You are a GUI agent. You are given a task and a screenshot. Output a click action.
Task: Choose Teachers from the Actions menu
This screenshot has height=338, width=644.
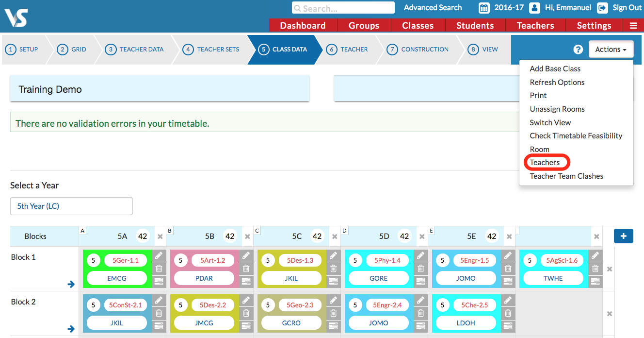click(x=546, y=162)
